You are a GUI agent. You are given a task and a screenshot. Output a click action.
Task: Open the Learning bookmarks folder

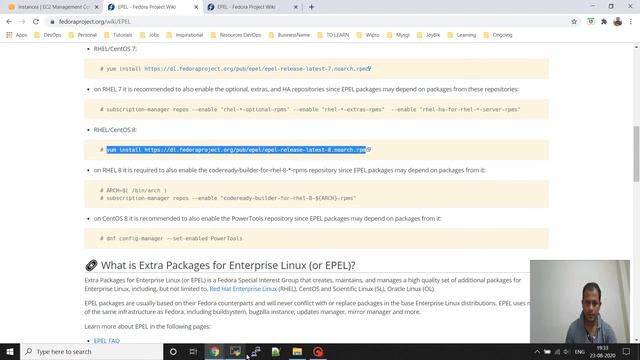coord(462,35)
